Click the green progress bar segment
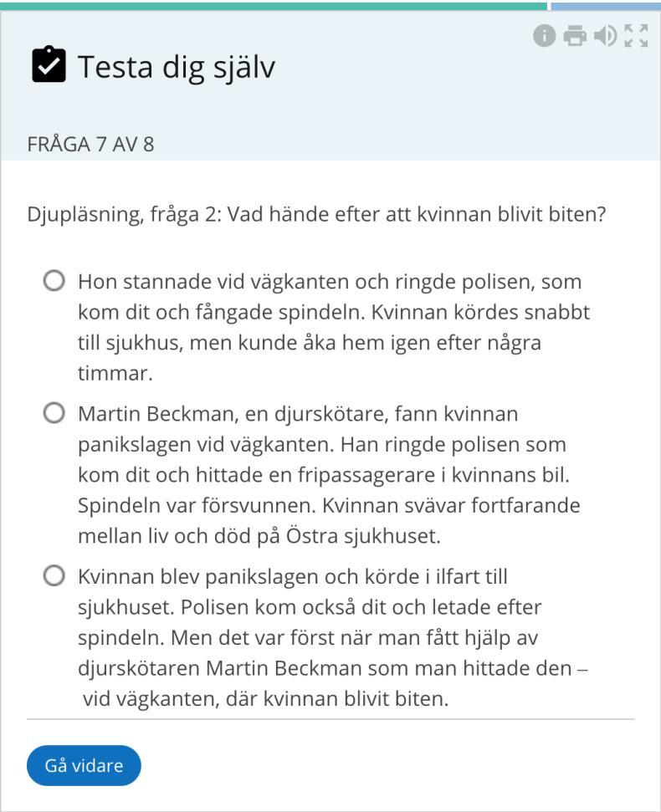This screenshot has width=661, height=812. [274, 6]
